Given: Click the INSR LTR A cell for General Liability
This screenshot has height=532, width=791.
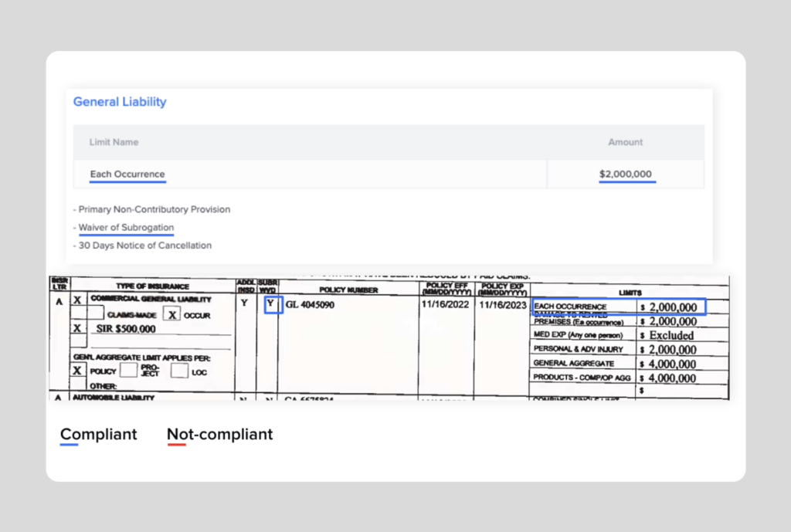Looking at the screenshot, I should 59,302.
